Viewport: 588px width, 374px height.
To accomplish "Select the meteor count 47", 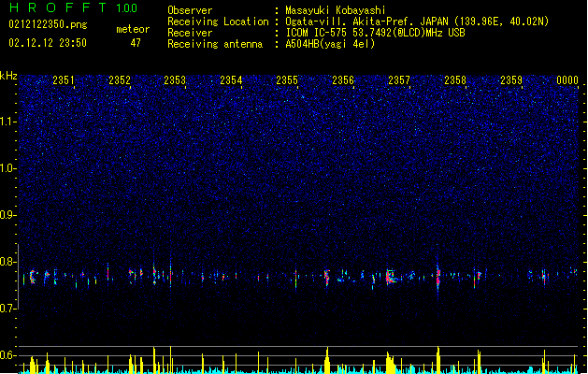I will pyautogui.click(x=136, y=43).
